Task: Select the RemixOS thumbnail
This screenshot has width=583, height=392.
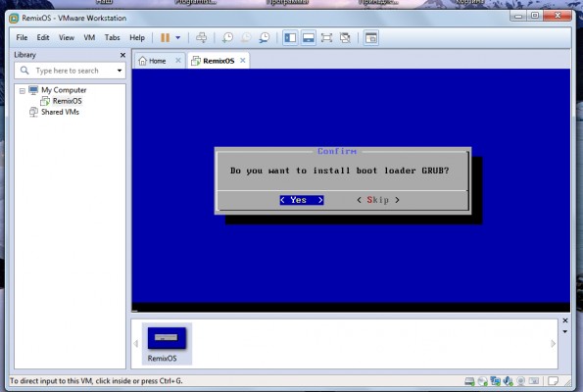Action: (167, 343)
